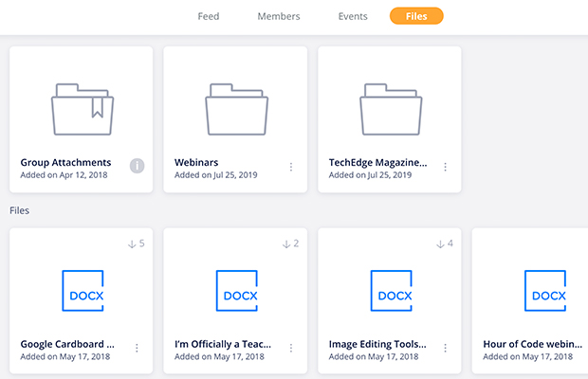Viewport: 588px width, 379px height.
Task: Click 'Added on Apr 12, 2018' text
Action: [x=64, y=175]
